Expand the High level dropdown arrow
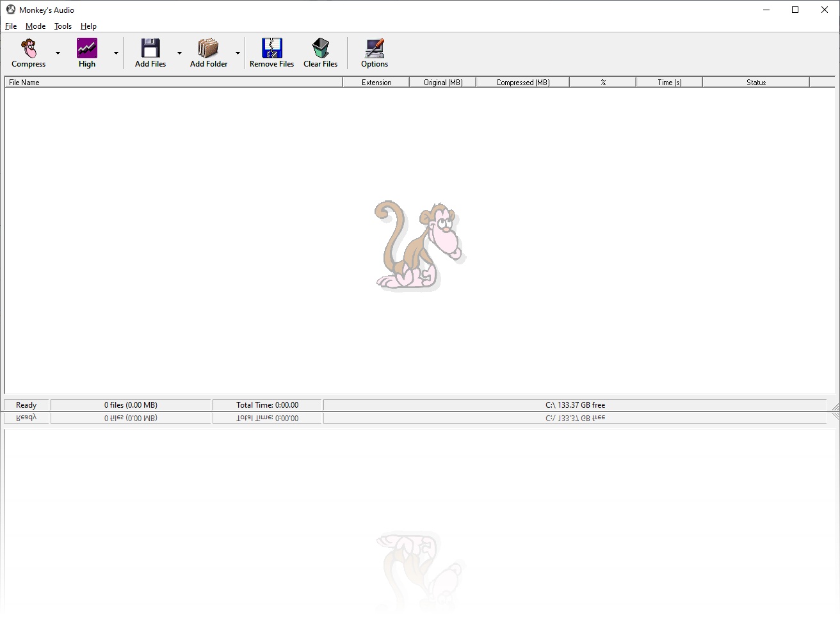 pos(116,53)
